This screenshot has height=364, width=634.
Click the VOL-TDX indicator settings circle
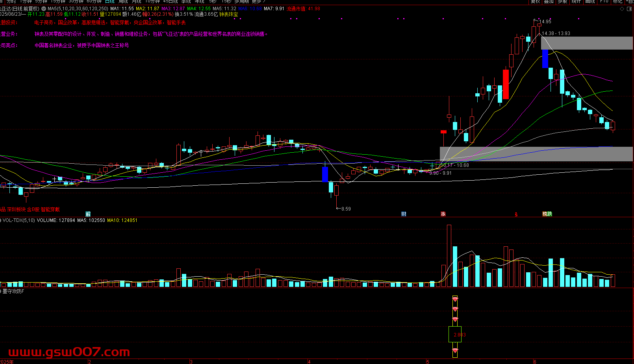(1, 220)
